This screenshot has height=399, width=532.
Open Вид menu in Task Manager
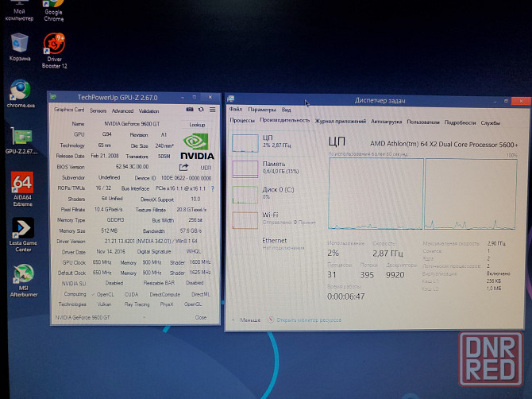(286, 110)
